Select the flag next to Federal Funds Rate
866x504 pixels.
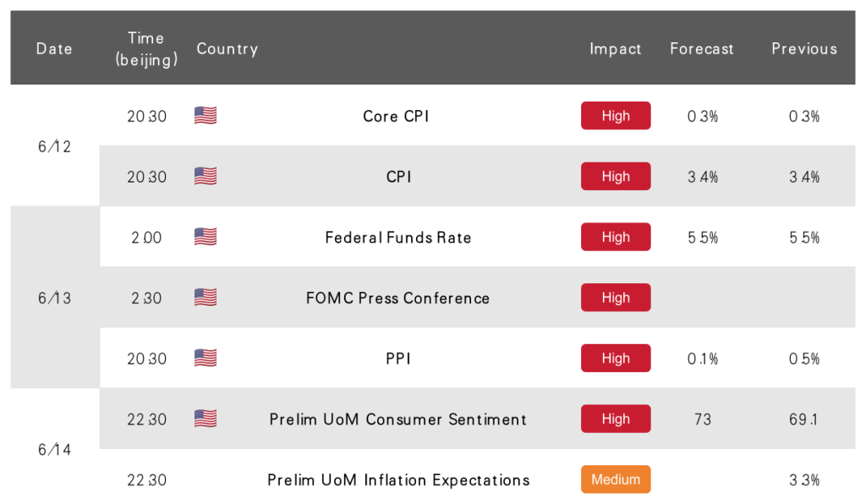point(206,237)
